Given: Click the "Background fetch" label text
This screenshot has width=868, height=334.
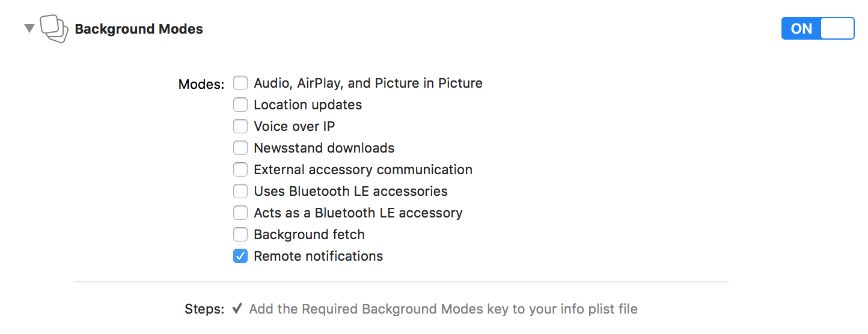Looking at the screenshot, I should (x=309, y=235).
